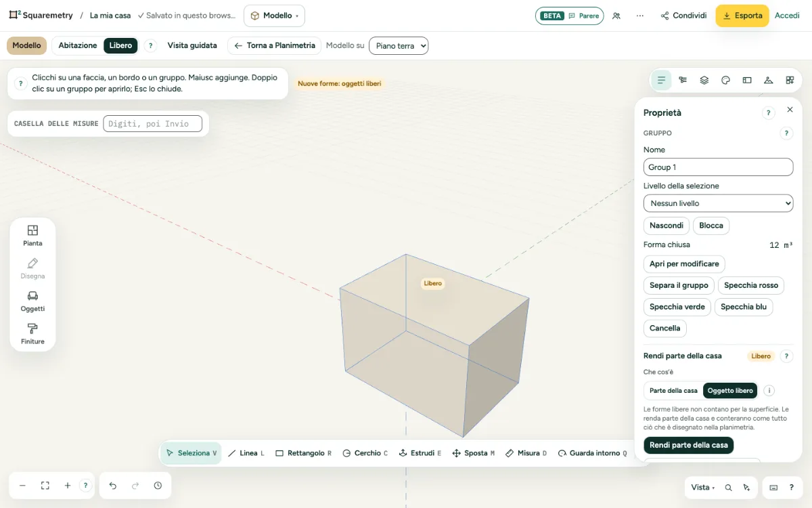The image size is (812, 508).
Task: Switch mode to Libero
Action: pyautogui.click(x=120, y=45)
